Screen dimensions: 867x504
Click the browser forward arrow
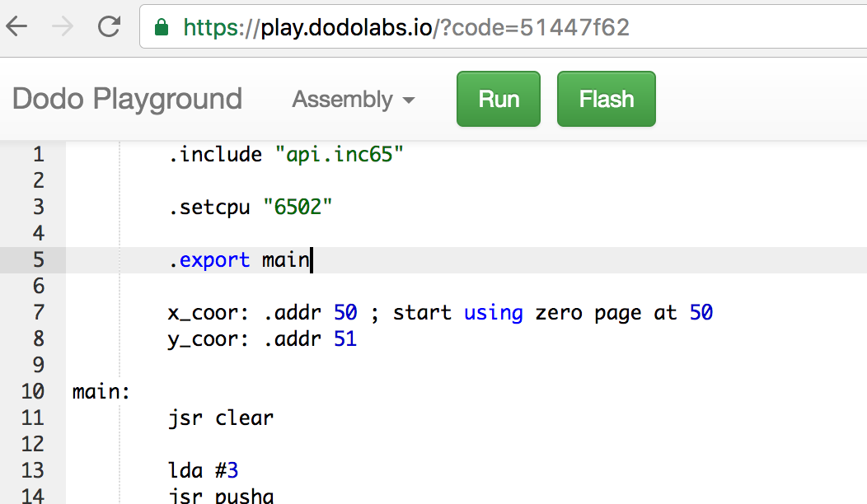coord(63,26)
